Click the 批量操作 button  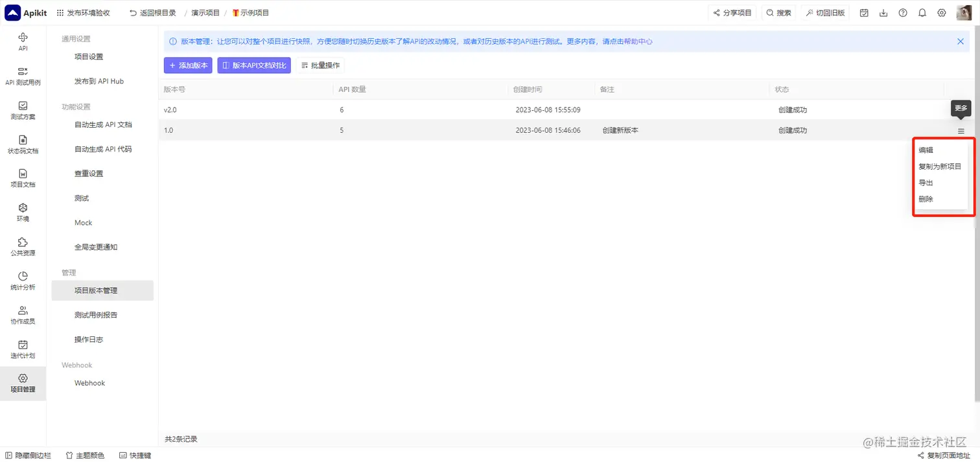(x=320, y=65)
